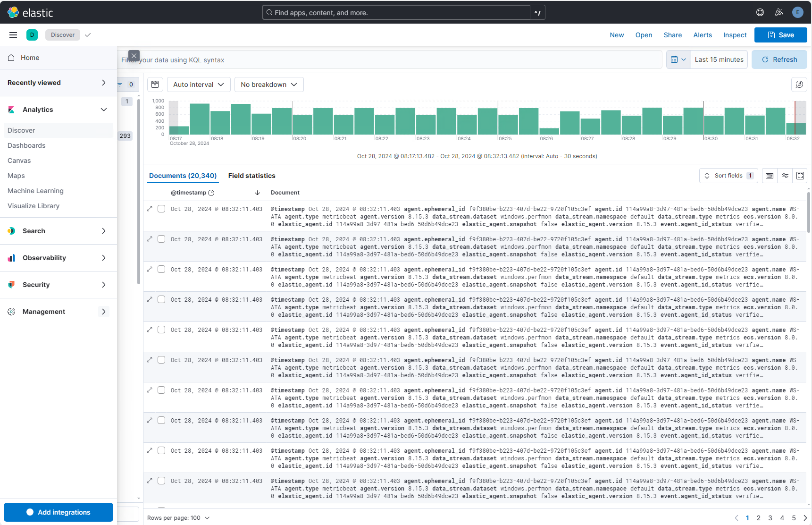This screenshot has height=525, width=812.
Task: Click the Open saved search link
Action: 644,35
